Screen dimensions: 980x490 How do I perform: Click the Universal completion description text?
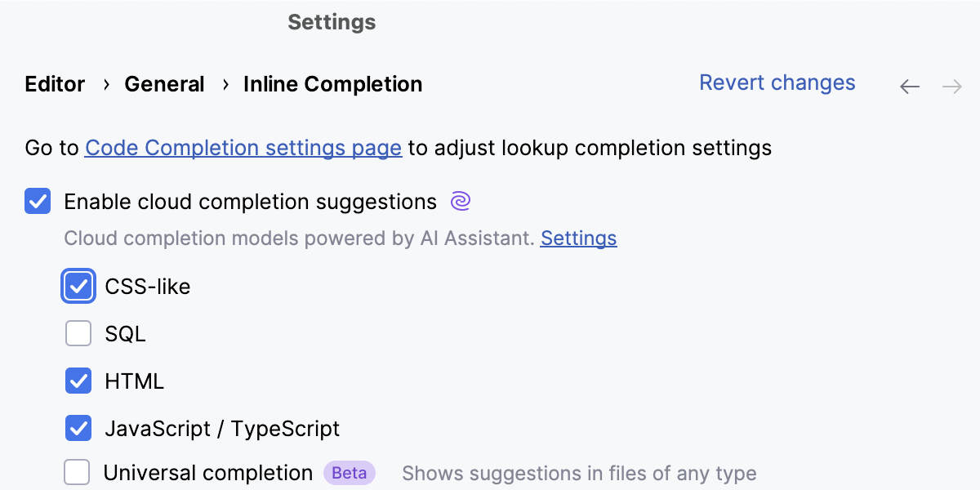[579, 473]
